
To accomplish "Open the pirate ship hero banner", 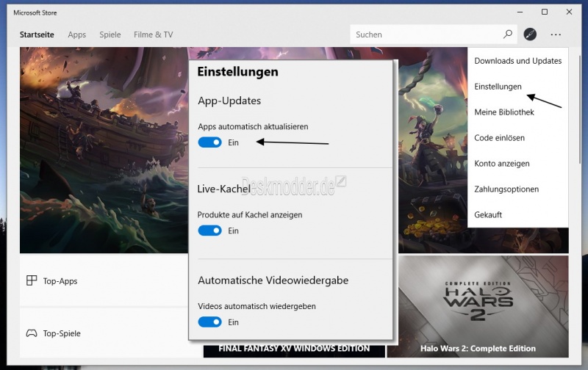I will click(104, 150).
